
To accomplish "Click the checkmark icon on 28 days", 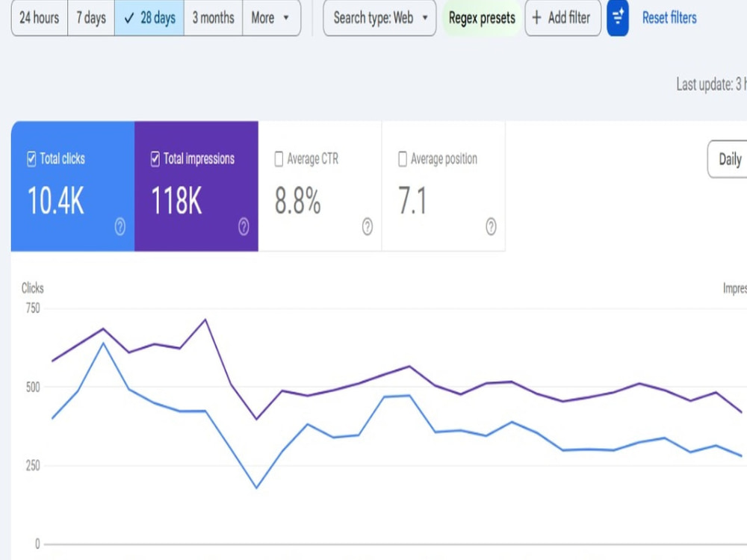I will point(128,19).
